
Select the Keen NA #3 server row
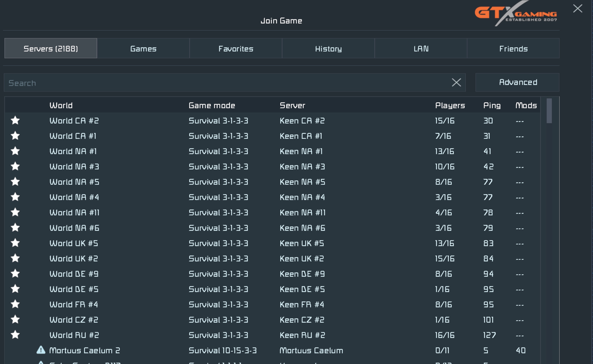tap(302, 167)
